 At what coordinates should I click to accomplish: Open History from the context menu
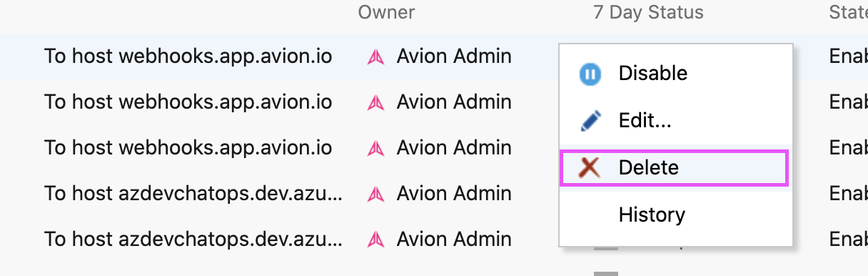click(x=675, y=215)
